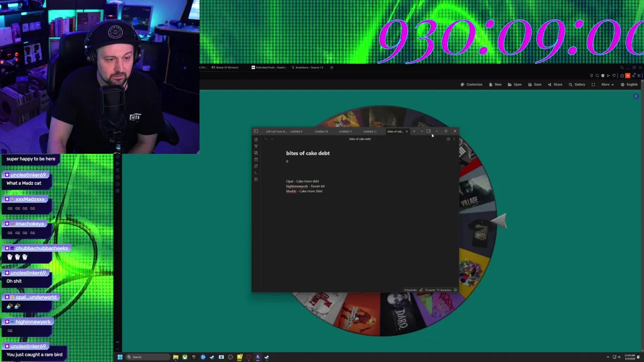644x362 pixels.
Task: Switch to reading view book icon
Action: click(448, 139)
